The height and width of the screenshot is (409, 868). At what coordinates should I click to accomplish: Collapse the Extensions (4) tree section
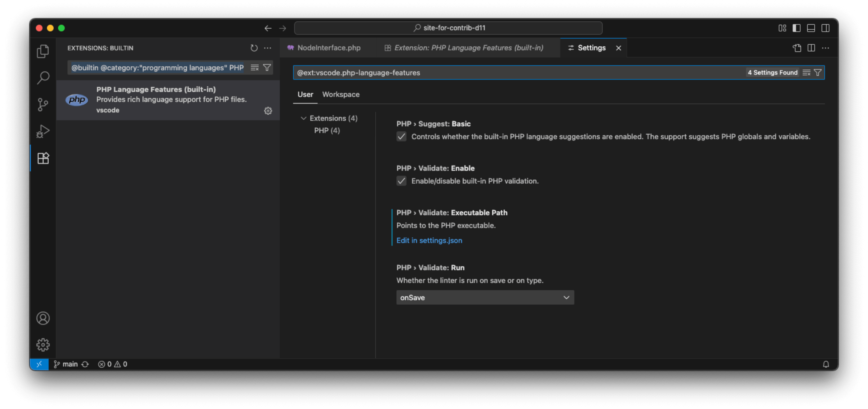point(303,118)
